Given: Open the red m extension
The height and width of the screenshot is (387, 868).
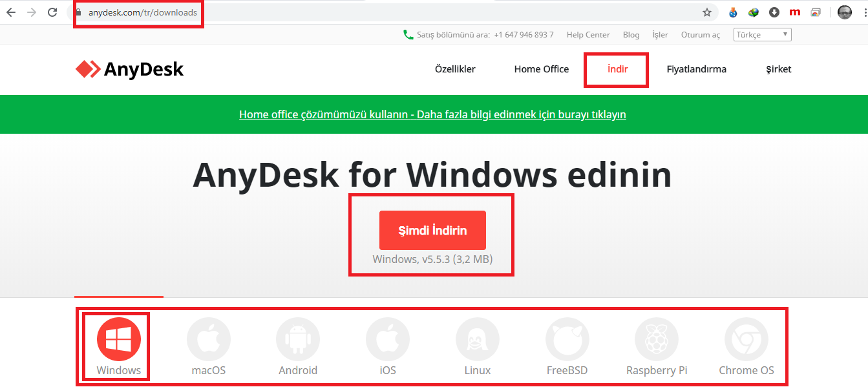Looking at the screenshot, I should click(795, 12).
